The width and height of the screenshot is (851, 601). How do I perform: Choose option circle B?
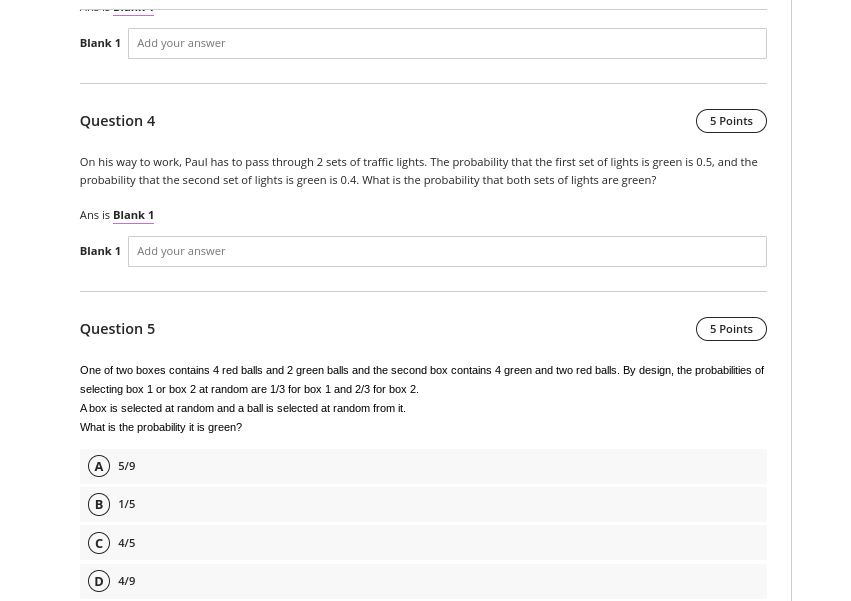point(99,504)
